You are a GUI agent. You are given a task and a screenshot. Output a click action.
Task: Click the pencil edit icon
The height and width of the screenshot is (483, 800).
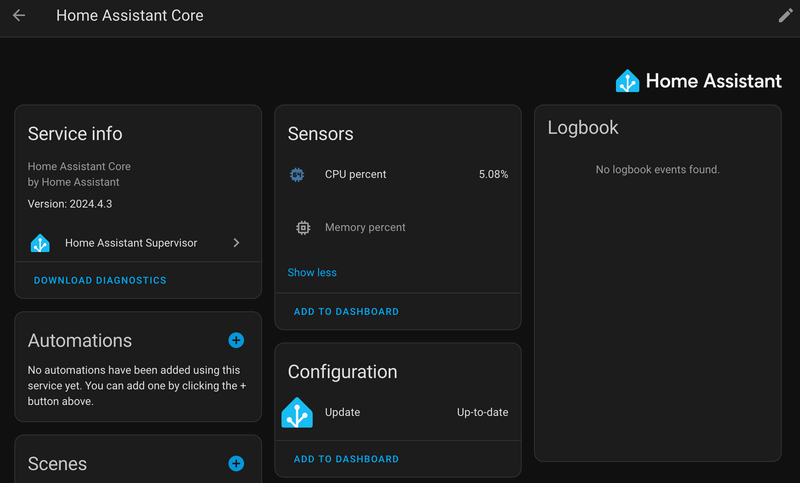[785, 16]
